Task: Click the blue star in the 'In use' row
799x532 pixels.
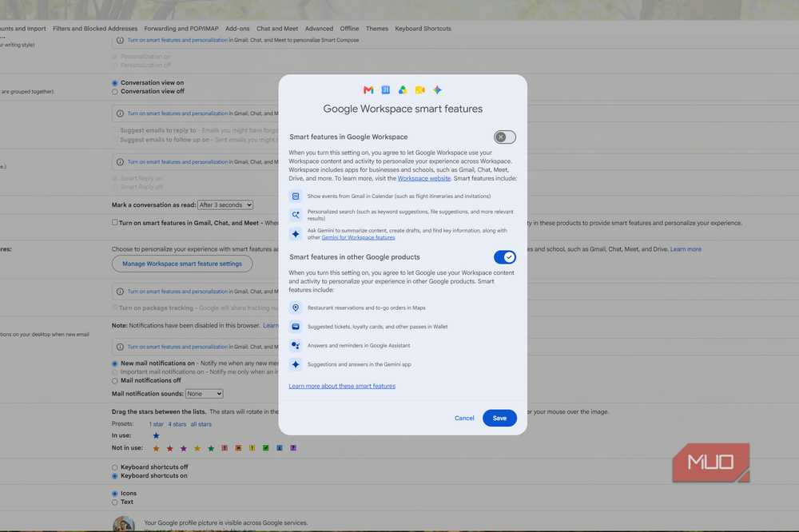Action: (x=157, y=435)
